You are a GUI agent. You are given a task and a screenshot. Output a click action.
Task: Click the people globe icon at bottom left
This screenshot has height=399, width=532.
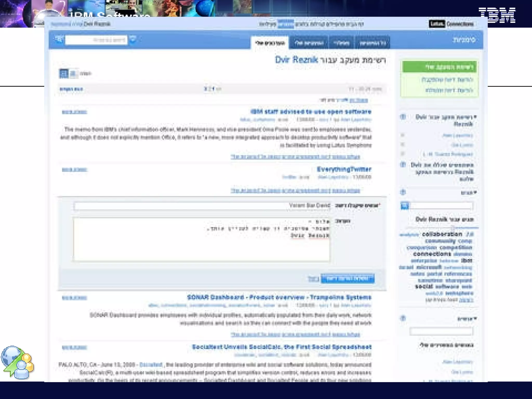(17, 362)
